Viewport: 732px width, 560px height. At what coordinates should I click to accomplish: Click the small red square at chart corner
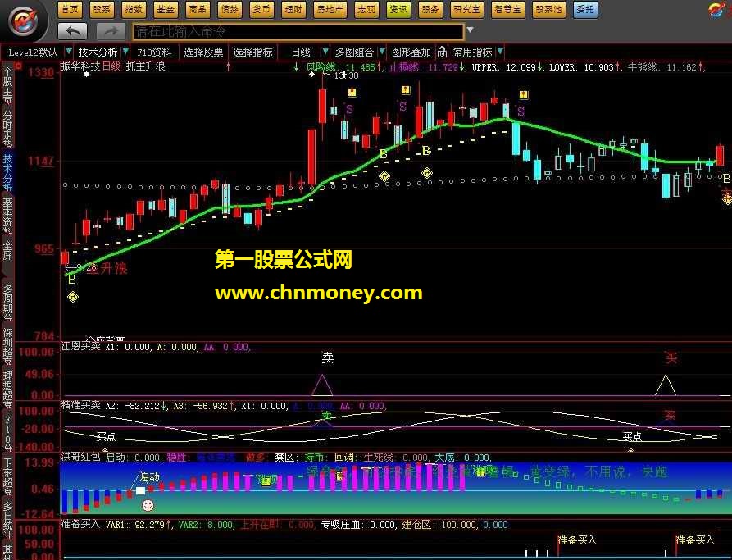tap(19, 66)
